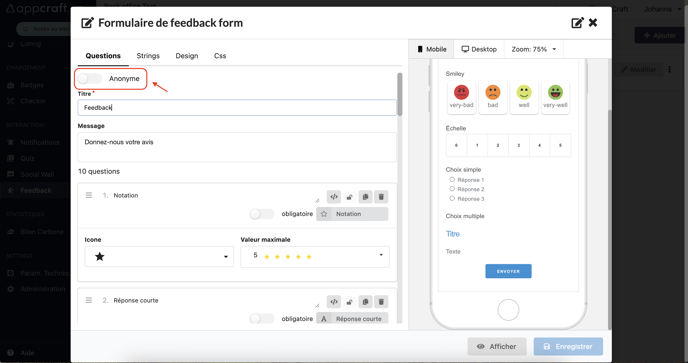Open Bilan Carbone in the sidebar
The image size is (688, 363).
[36, 231]
